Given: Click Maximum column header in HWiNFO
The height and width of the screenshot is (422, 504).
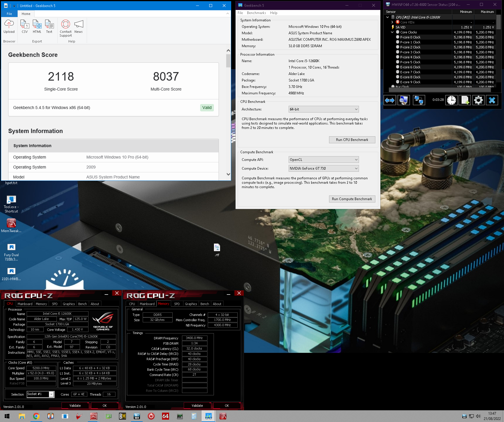Looking at the screenshot, I should tap(485, 12).
